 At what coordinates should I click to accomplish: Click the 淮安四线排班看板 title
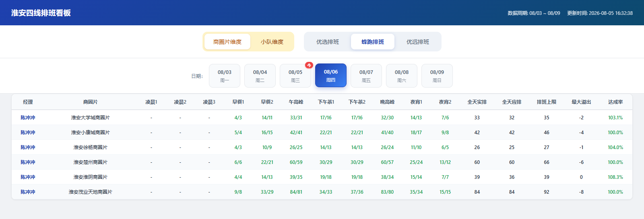point(41,13)
